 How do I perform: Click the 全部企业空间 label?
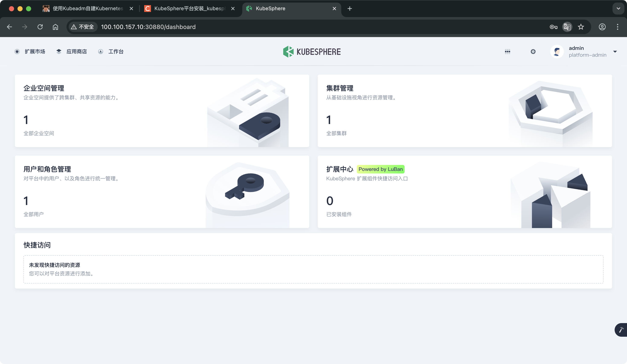[39, 133]
